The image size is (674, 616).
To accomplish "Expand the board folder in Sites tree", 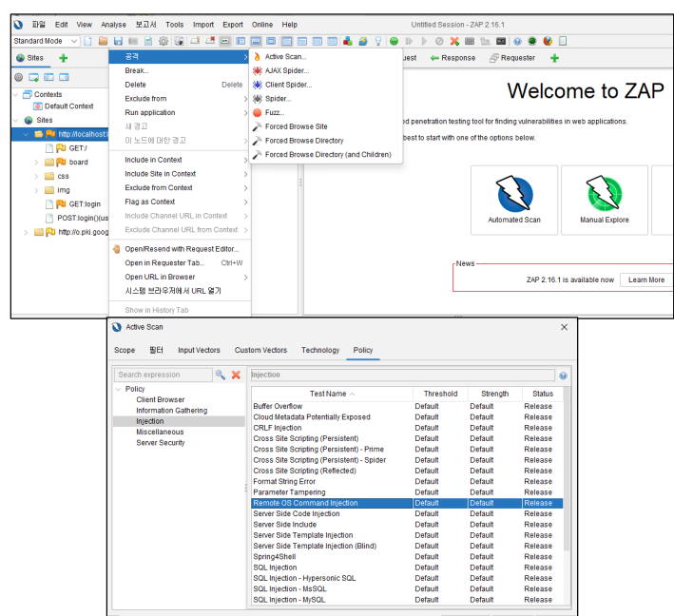I will point(37,163).
